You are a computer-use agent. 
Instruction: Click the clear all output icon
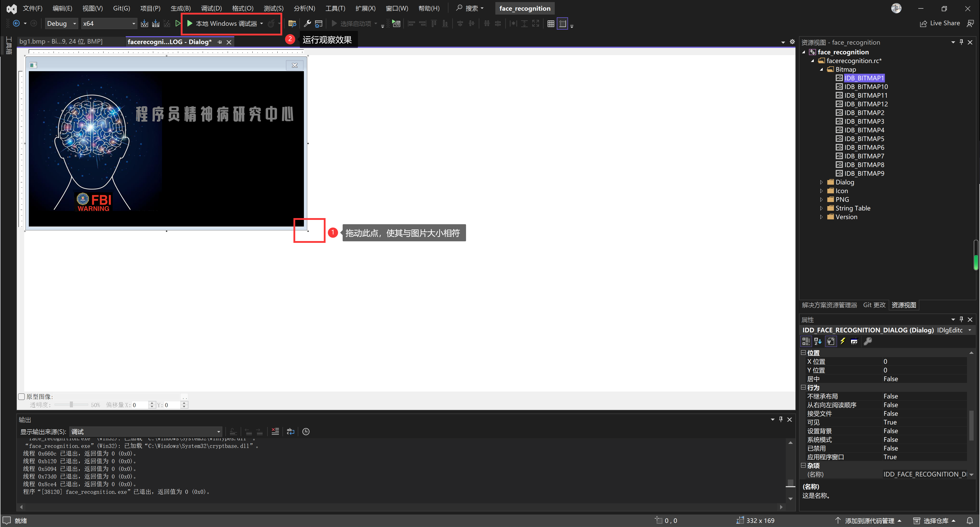275,431
